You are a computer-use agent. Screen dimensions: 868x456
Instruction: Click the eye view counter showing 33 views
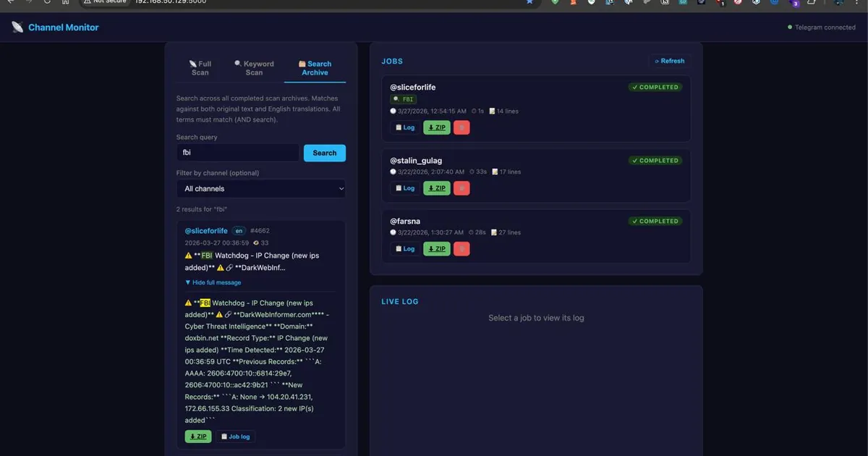pyautogui.click(x=260, y=242)
